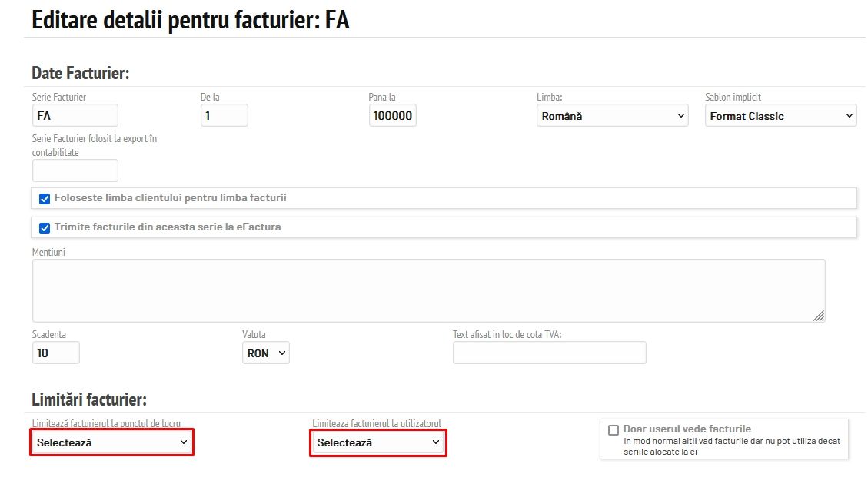
Task: Click the 'Pana la' field showing 100000
Action: click(392, 116)
